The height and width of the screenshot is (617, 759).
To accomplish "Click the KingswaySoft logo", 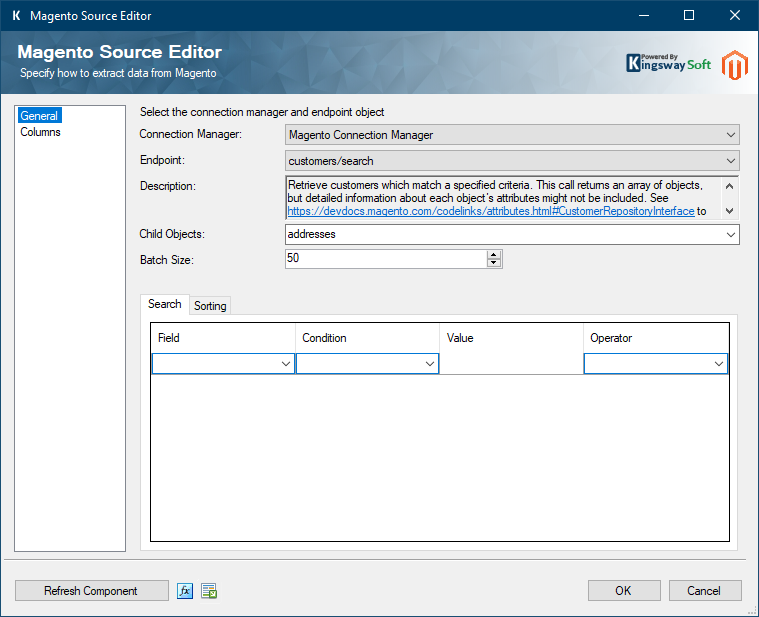I will (669, 64).
